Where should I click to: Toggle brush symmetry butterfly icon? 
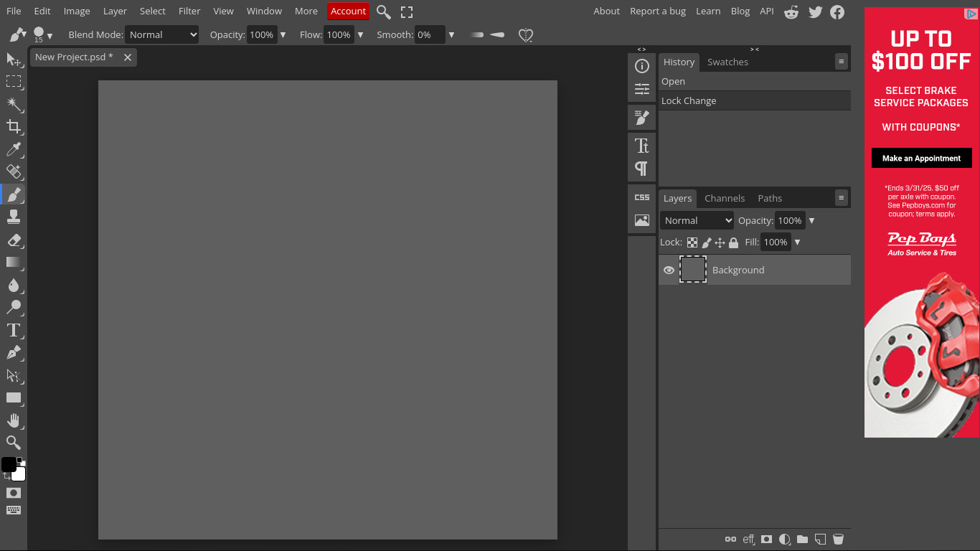pyautogui.click(x=526, y=35)
